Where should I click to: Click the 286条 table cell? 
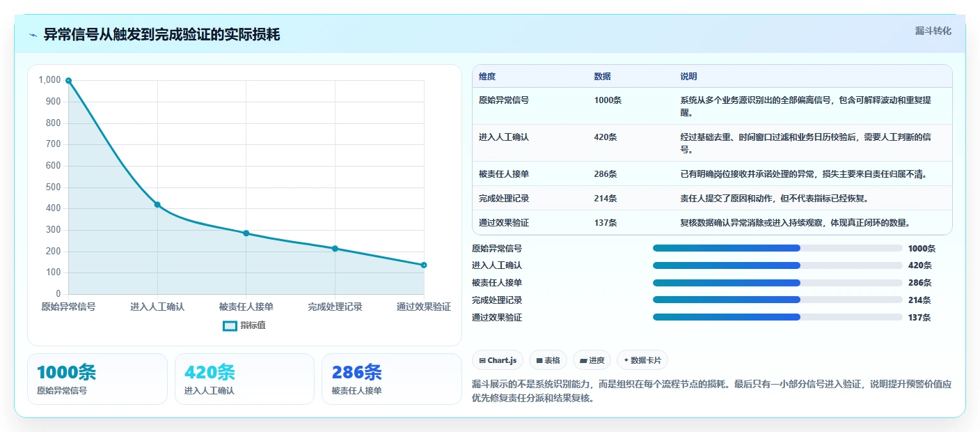606,174
